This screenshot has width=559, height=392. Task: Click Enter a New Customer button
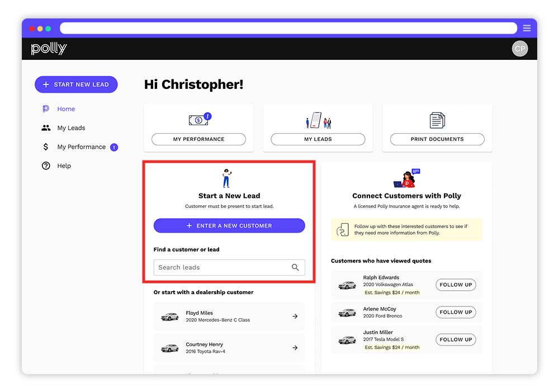(229, 226)
